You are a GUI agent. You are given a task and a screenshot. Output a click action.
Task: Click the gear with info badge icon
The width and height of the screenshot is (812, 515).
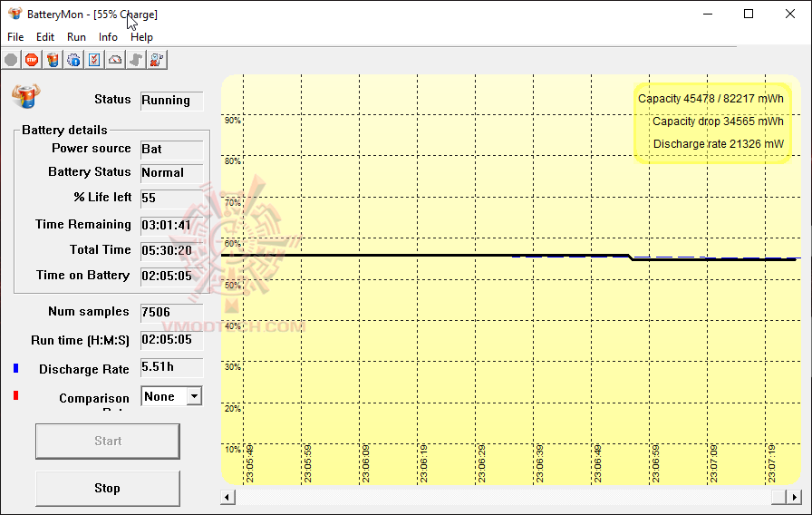tap(73, 60)
